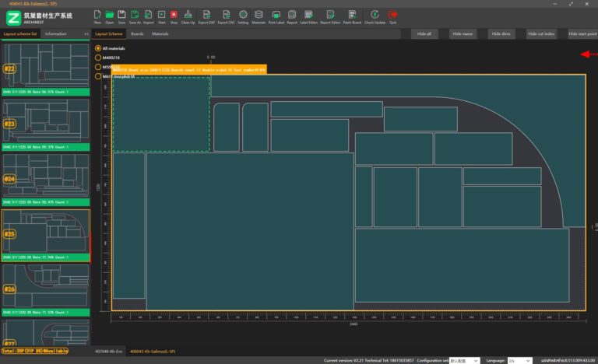This screenshot has width=598, height=364.
Task: Switch to the Information tab
Action: [56, 34]
